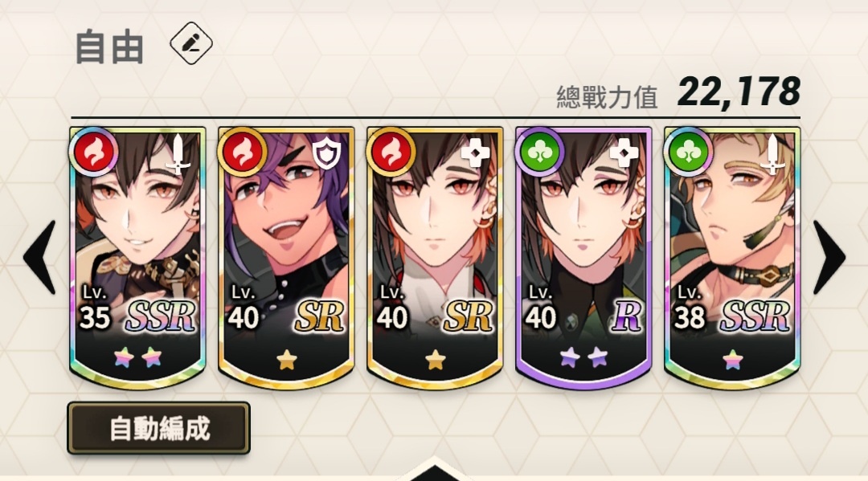Select the Lv.35 SSR character card
Image resolution: width=868 pixels, height=481 pixels.
137,258
